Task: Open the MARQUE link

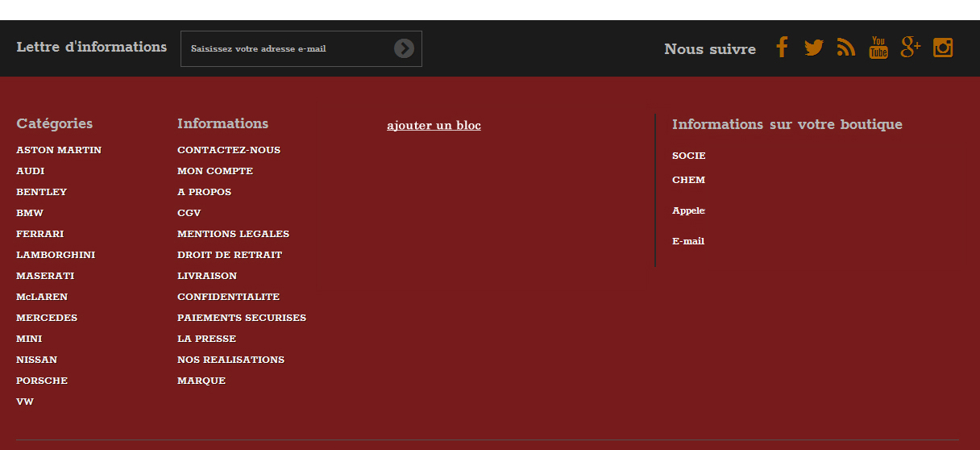Action: coord(201,381)
